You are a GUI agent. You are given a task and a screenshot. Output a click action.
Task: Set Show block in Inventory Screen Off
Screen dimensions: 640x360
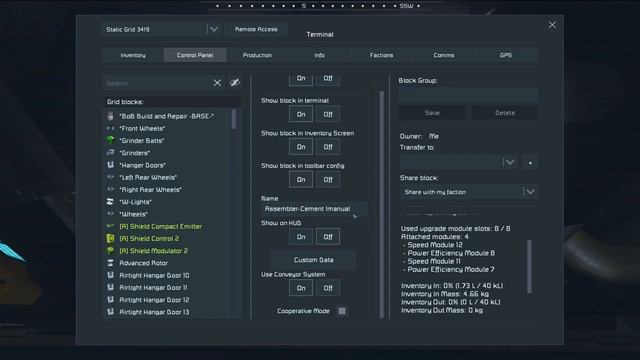328,147
